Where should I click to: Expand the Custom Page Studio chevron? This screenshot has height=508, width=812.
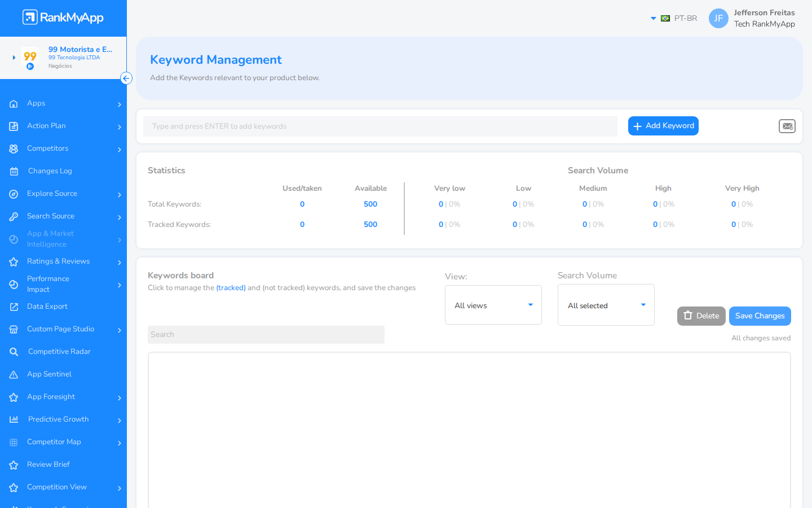pyautogui.click(x=120, y=330)
